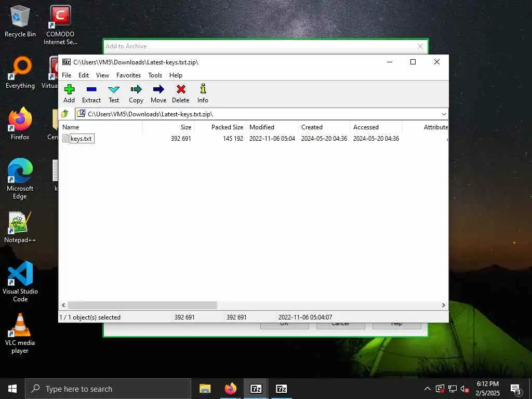Sort by Accessed column header
The width and height of the screenshot is (532, 399).
(376, 127)
